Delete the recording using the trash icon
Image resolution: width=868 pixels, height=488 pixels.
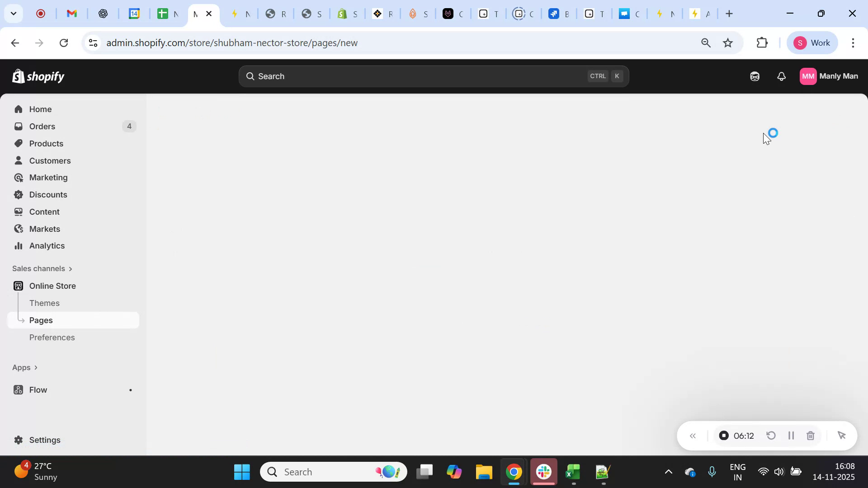[810, 435]
